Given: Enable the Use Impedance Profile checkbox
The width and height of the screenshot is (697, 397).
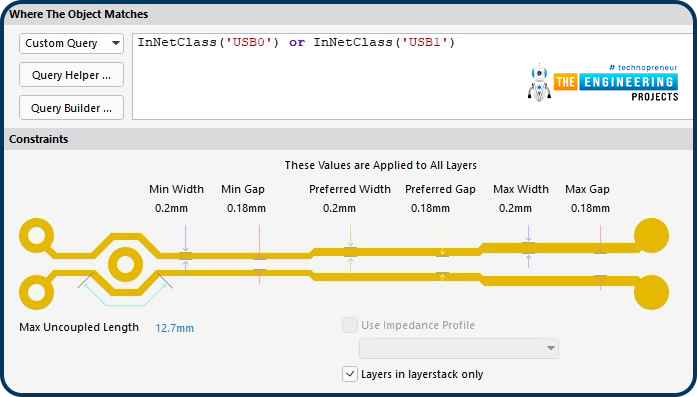Looking at the screenshot, I should click(x=350, y=325).
